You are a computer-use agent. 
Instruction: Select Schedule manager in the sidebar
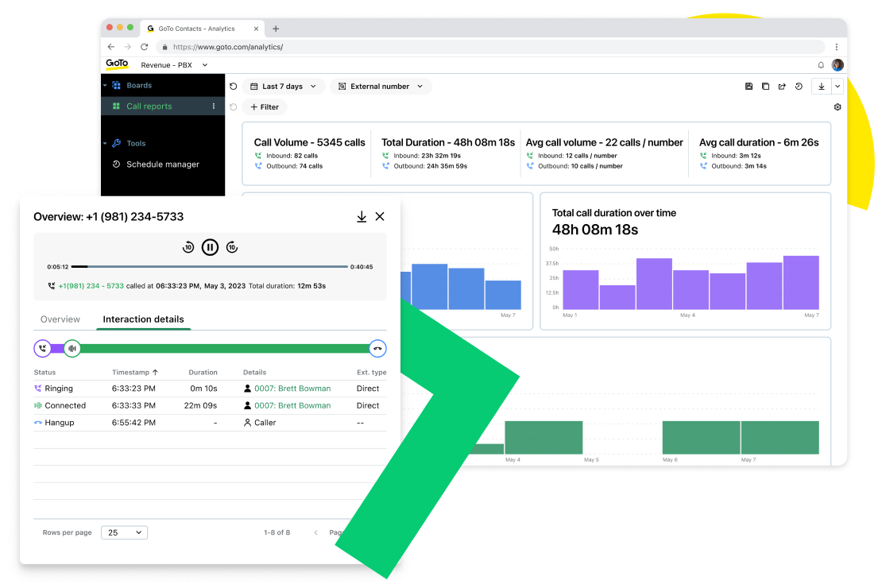tap(163, 164)
